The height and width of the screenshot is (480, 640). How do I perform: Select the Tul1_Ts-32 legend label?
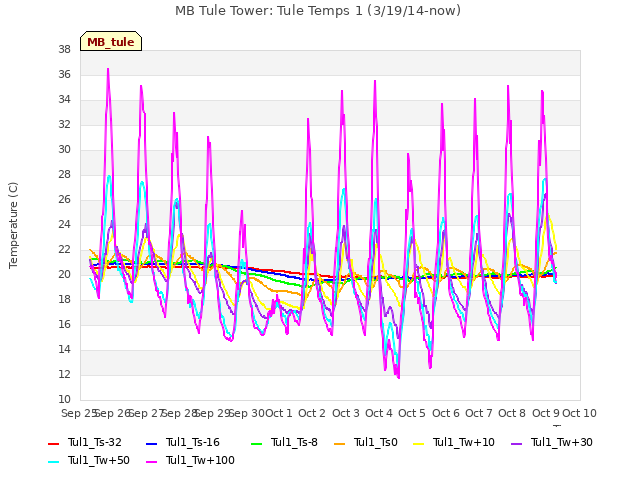click(x=95, y=442)
